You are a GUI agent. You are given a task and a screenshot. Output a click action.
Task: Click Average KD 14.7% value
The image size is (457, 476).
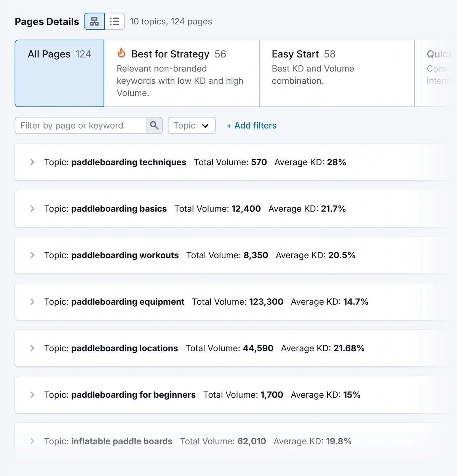click(356, 302)
